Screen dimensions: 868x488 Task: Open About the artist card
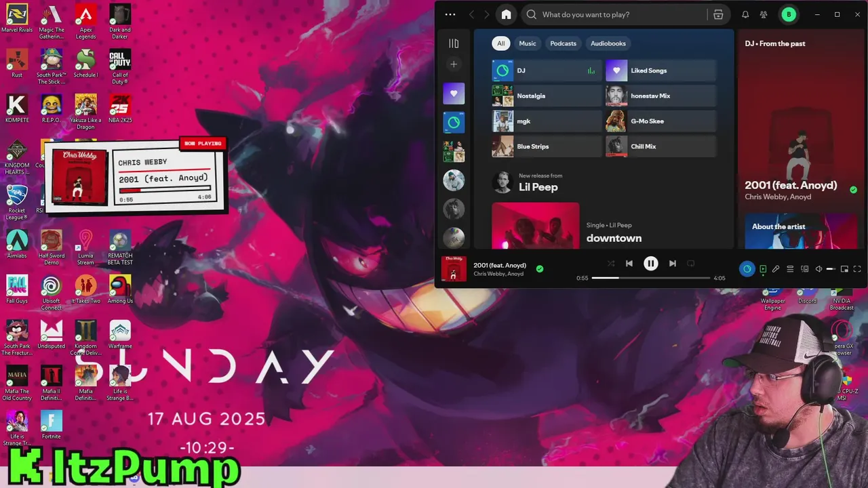tap(801, 231)
